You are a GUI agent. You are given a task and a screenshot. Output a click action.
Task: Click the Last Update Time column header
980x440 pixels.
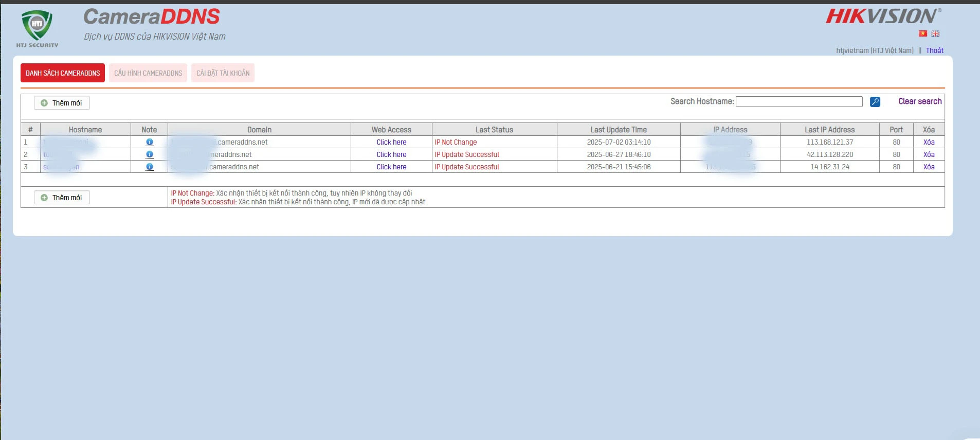point(618,130)
